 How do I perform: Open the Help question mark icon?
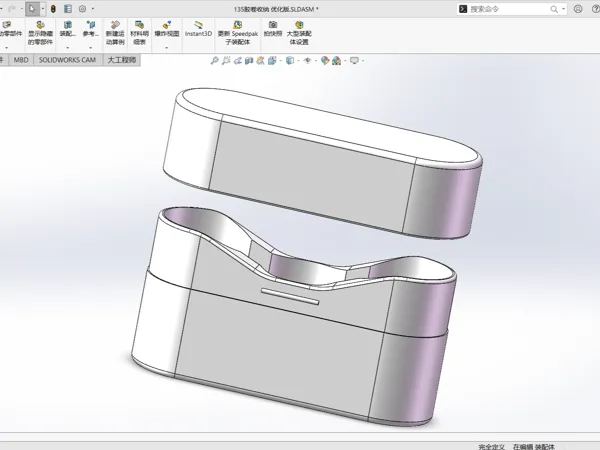(x=595, y=9)
